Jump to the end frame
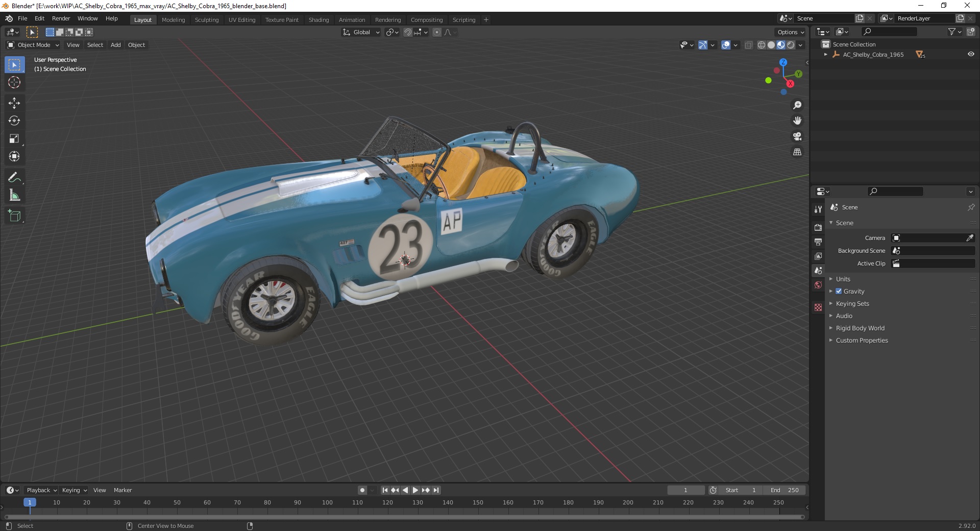 coord(436,490)
